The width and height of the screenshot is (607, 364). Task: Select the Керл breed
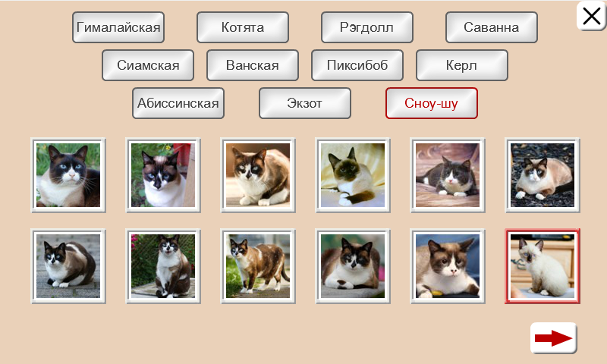[462, 65]
